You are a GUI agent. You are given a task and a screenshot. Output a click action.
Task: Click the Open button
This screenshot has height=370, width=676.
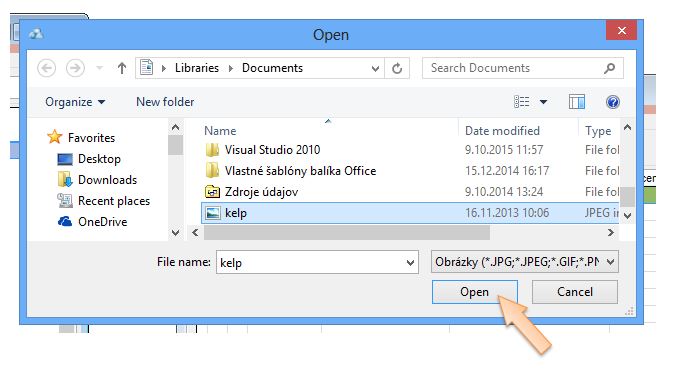tap(475, 292)
